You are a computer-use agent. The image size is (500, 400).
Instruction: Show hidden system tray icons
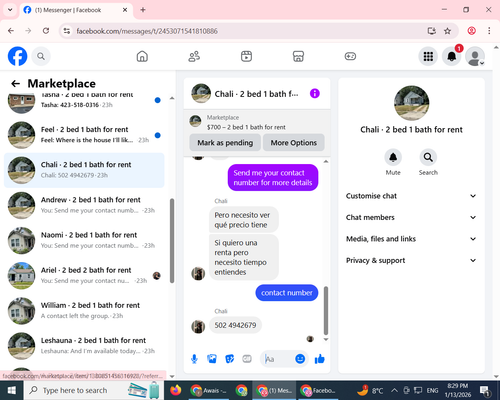(394, 390)
